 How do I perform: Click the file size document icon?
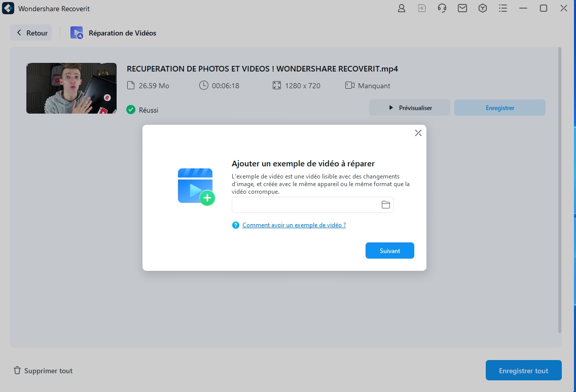click(131, 86)
